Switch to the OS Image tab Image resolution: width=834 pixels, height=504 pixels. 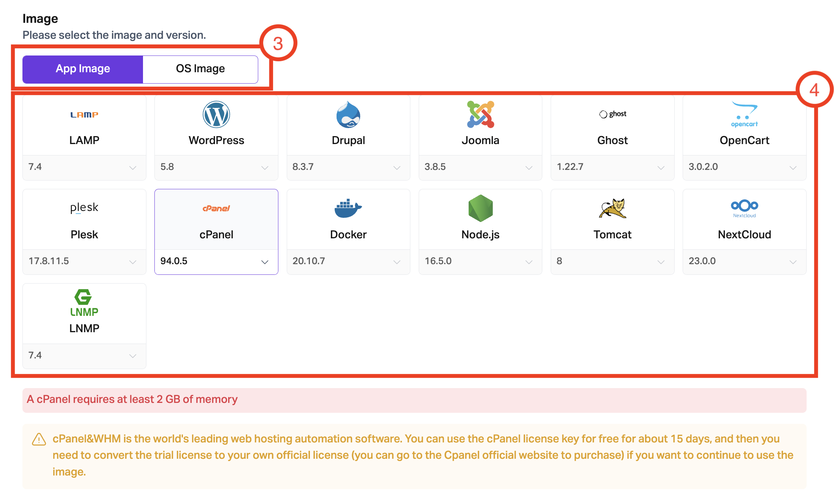200,69
